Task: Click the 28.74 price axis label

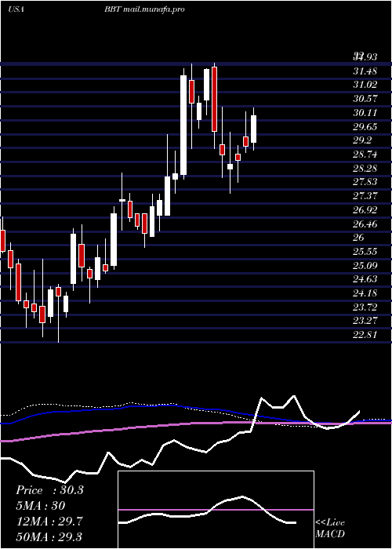Action: tap(365, 154)
